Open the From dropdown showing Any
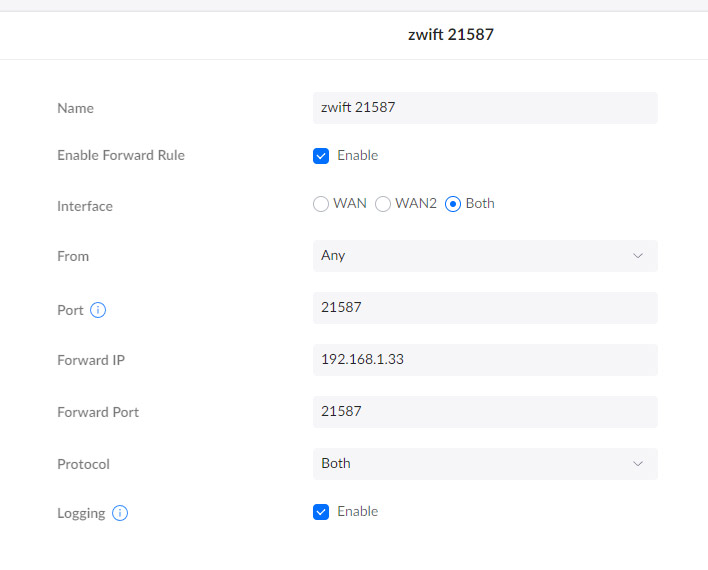708x570 pixels. (x=484, y=256)
